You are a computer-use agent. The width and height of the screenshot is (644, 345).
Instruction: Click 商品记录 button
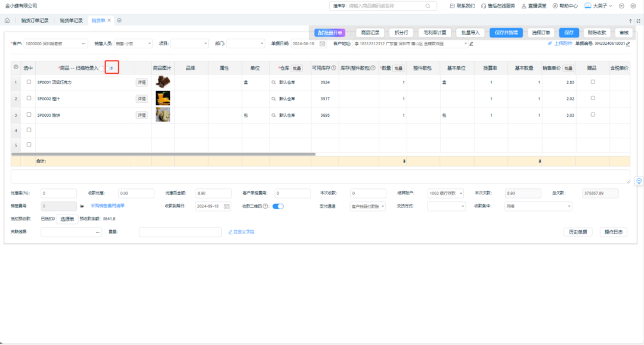tap(370, 33)
